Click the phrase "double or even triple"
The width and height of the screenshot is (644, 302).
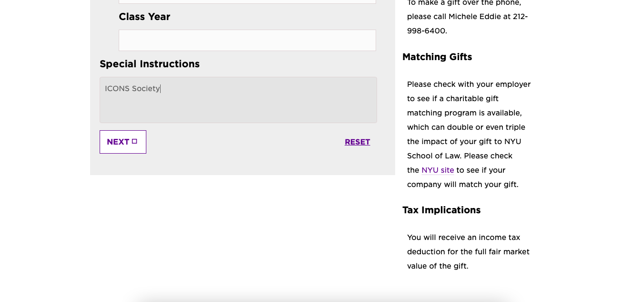486,127
